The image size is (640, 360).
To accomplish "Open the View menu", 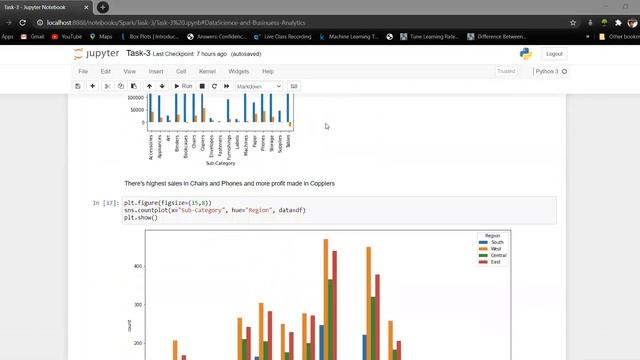I will point(129,71).
